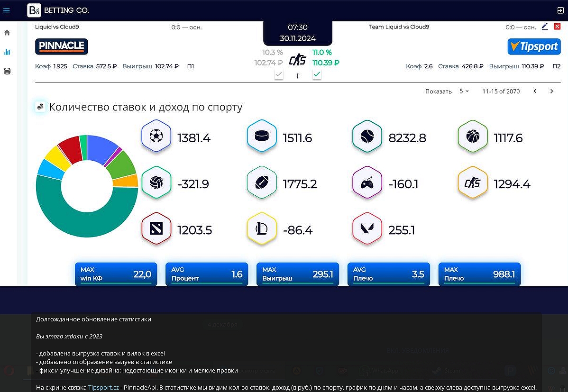Screen dimensions: 568x392
Task: Open the hamburger menu in top bar
Action: pos(7,10)
